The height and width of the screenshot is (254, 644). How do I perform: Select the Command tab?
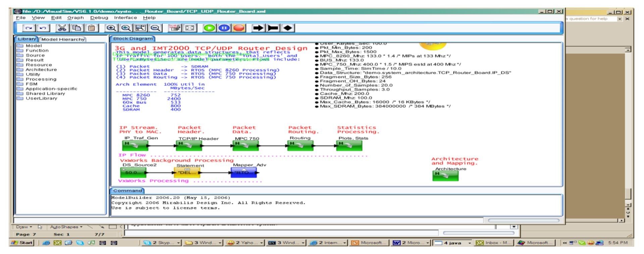point(127,191)
